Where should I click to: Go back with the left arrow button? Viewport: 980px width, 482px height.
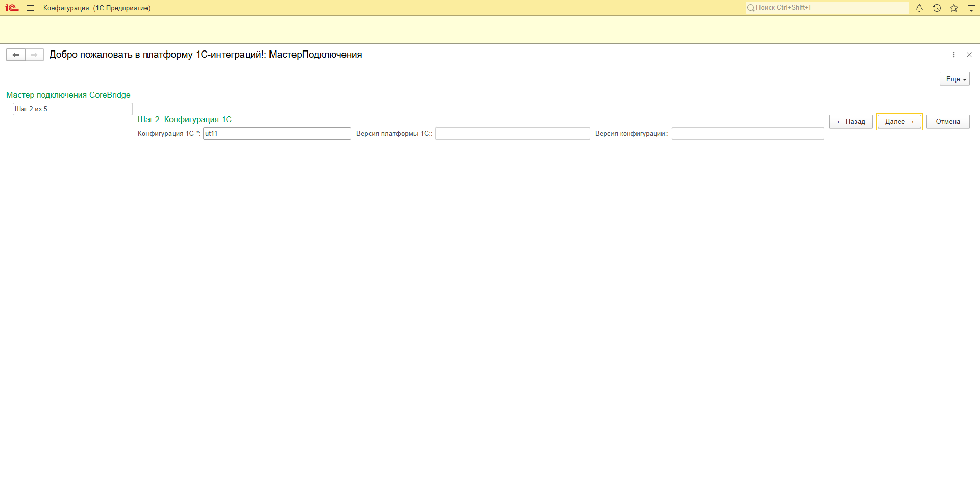(x=16, y=55)
